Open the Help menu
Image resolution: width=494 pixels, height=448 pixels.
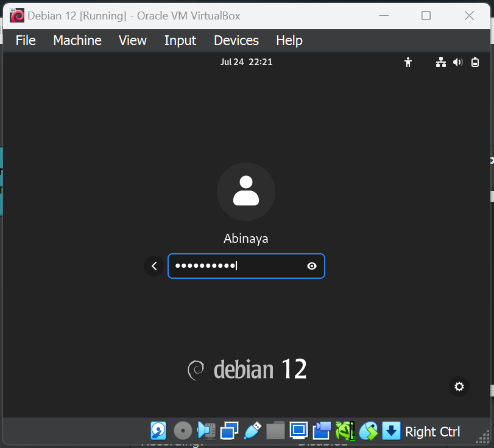point(289,40)
